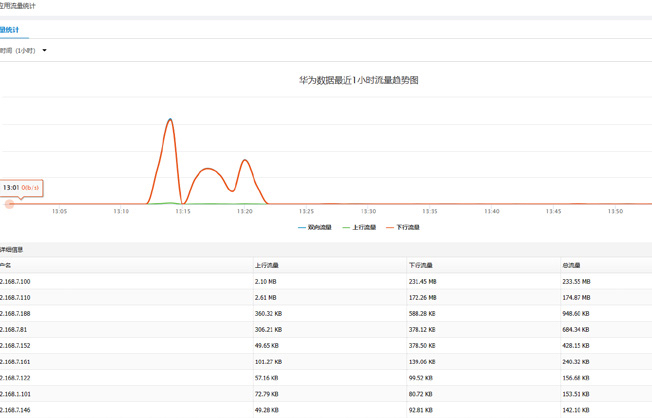Click the 详细信息 section header
652x418 pixels.
(x=12, y=249)
